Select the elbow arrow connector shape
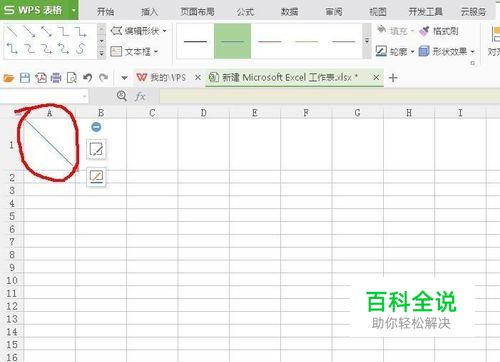Viewport: 500px width, 362px height. (80, 32)
